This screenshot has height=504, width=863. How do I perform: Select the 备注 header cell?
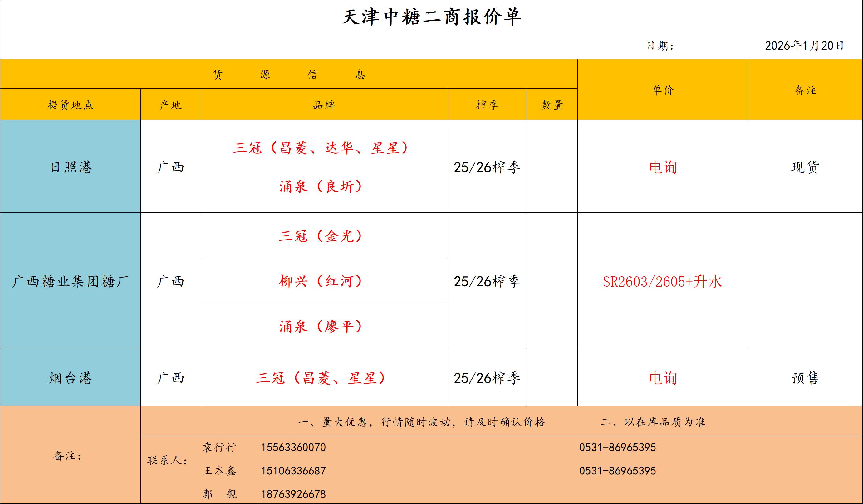(x=805, y=90)
